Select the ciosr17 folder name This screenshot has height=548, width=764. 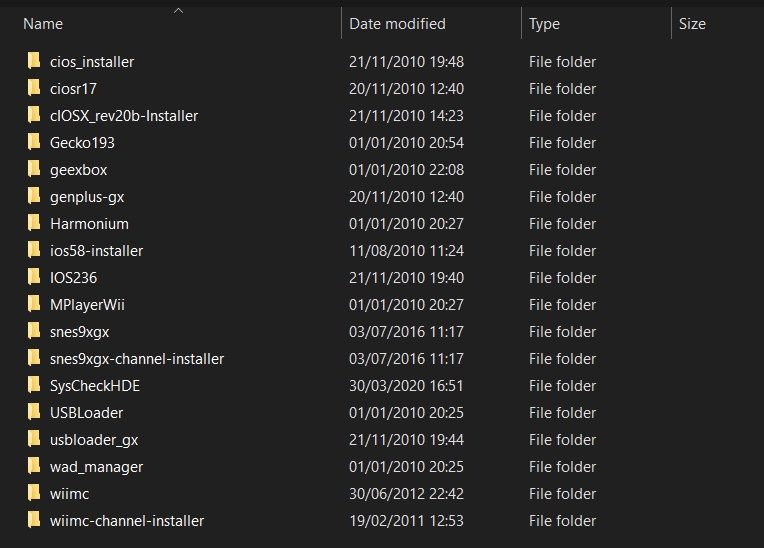[73, 89]
